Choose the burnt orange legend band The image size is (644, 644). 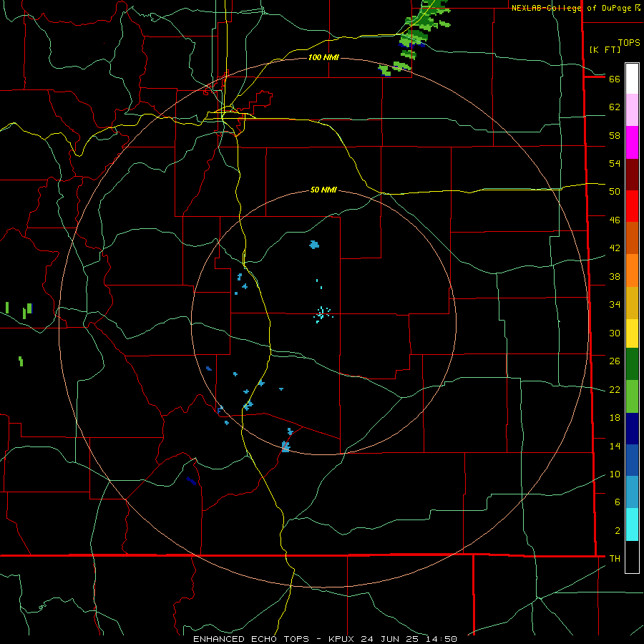[632, 238]
